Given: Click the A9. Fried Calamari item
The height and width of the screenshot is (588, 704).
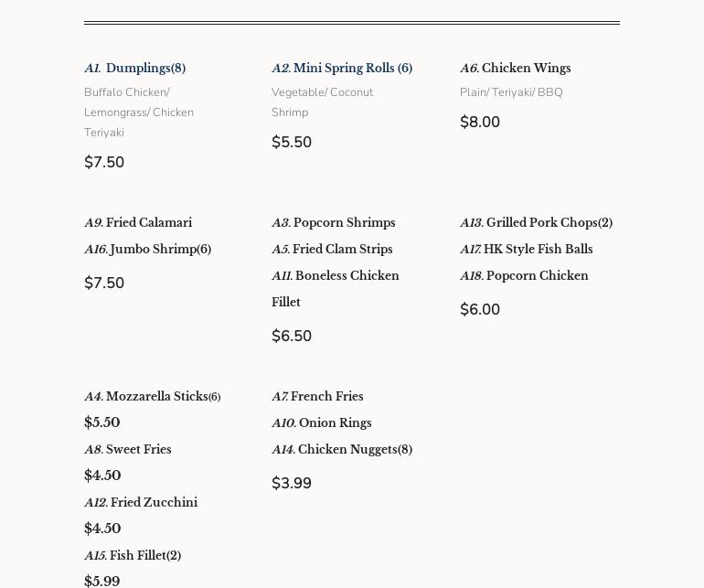Looking at the screenshot, I should tap(138, 223).
